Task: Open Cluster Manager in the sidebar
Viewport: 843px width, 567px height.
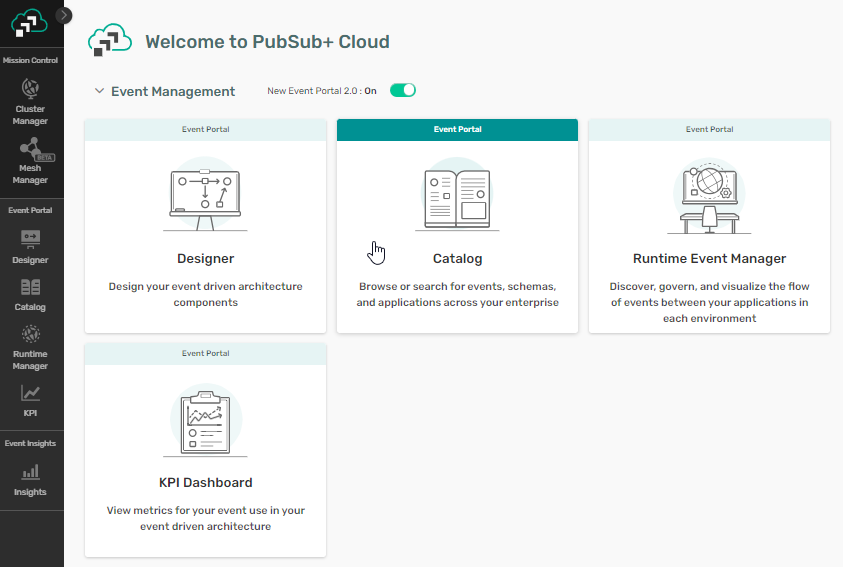Action: point(30,101)
